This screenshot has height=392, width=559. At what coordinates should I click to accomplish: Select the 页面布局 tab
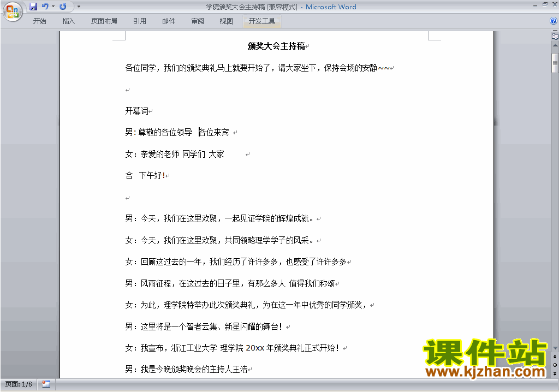[x=104, y=21]
